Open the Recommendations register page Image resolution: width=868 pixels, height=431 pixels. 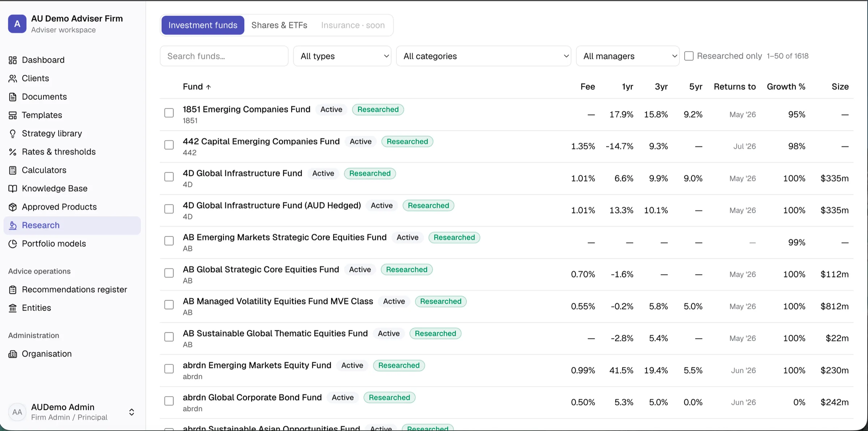[72, 290]
